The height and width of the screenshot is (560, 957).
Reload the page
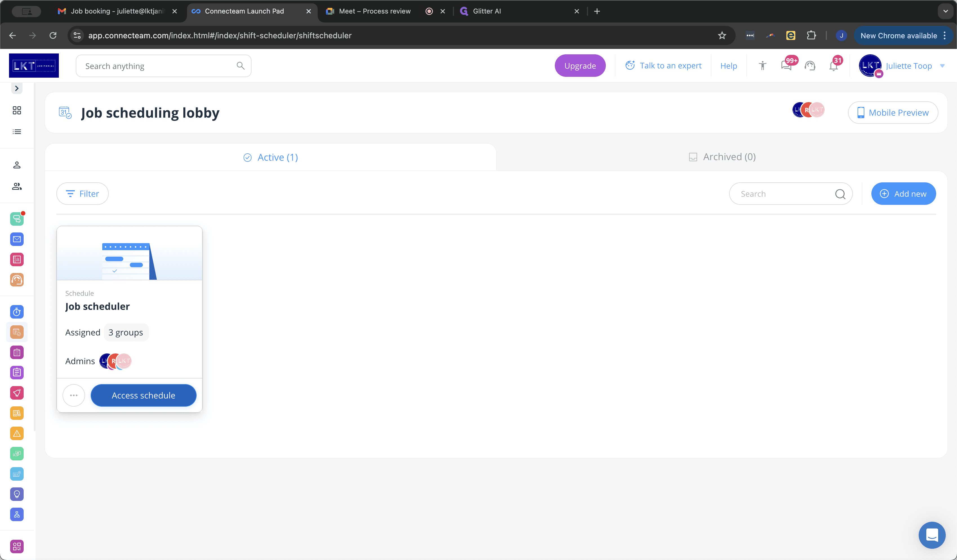[53, 35]
